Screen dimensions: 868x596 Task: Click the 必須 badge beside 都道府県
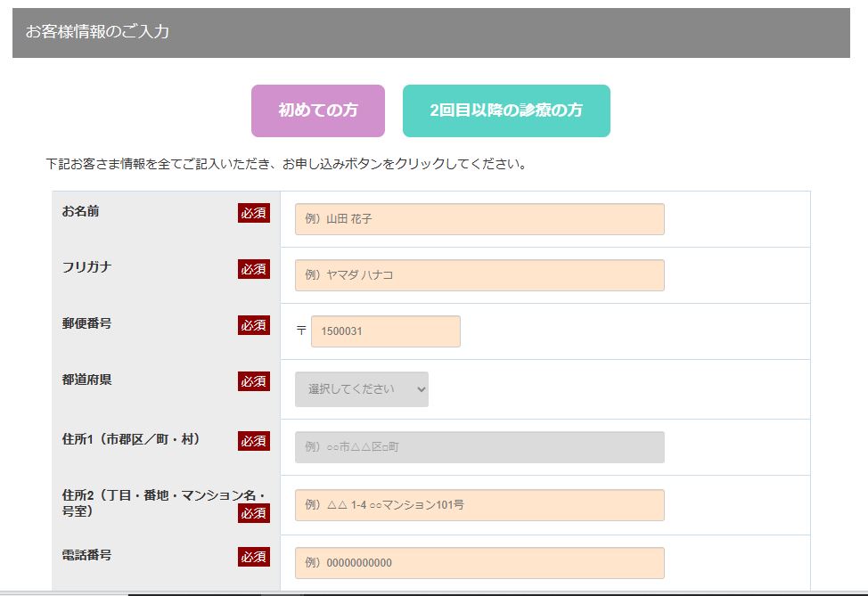coord(254,381)
